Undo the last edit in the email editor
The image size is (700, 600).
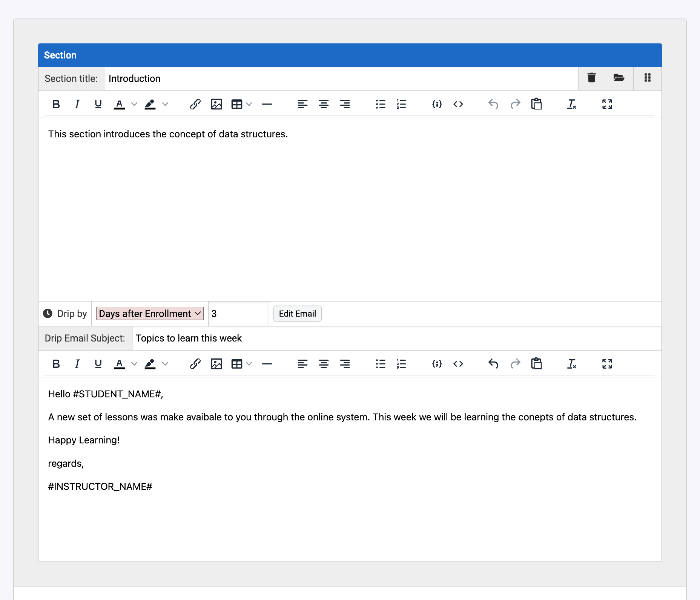493,363
